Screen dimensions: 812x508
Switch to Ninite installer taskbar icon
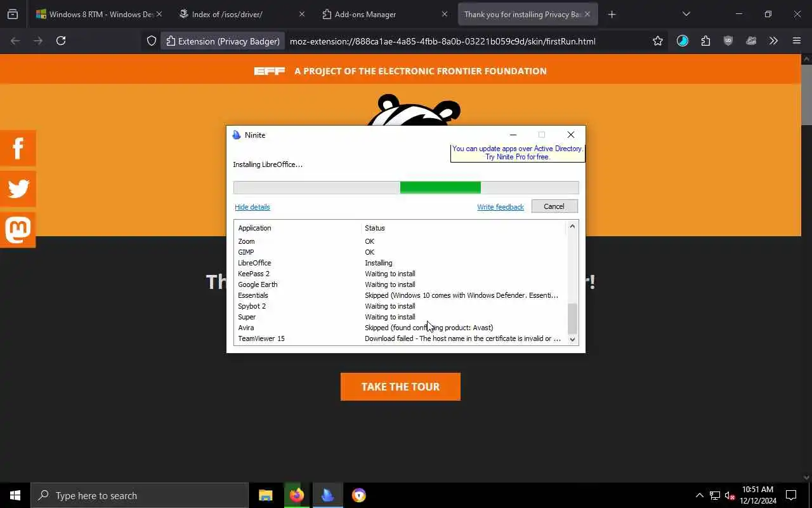[x=328, y=495]
